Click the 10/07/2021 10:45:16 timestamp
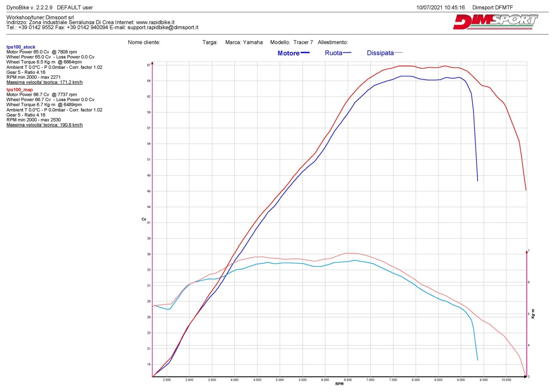Viewport: 555px width, 392px height. pos(440,7)
